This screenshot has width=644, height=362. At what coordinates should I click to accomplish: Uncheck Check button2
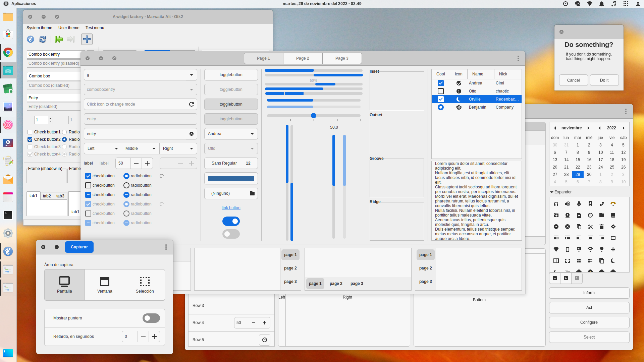pyautogui.click(x=30, y=139)
